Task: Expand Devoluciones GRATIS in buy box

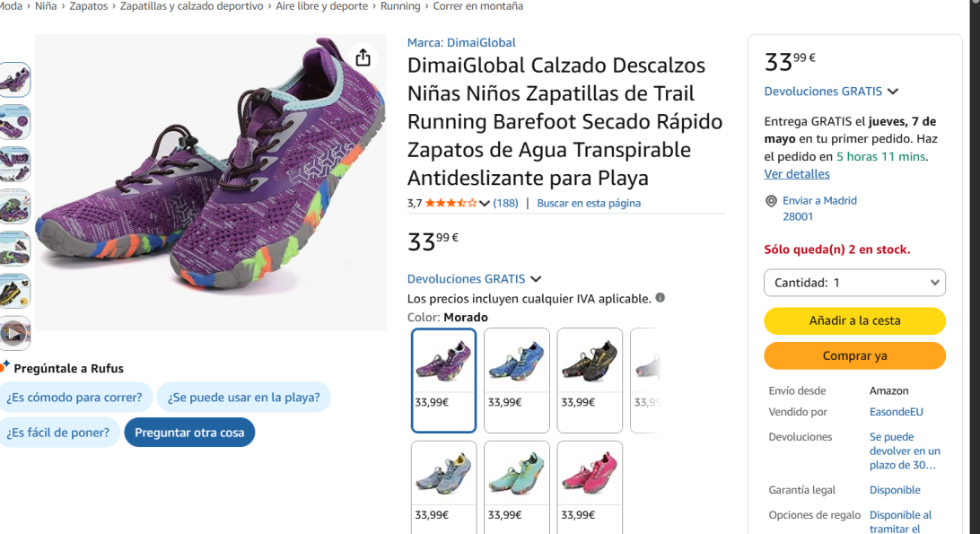Action: [892, 92]
